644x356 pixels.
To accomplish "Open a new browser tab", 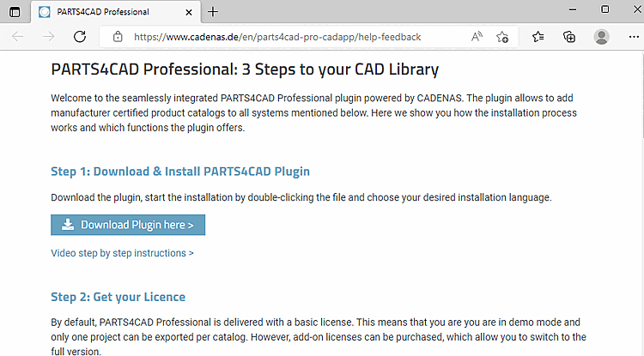I will [x=213, y=11].
